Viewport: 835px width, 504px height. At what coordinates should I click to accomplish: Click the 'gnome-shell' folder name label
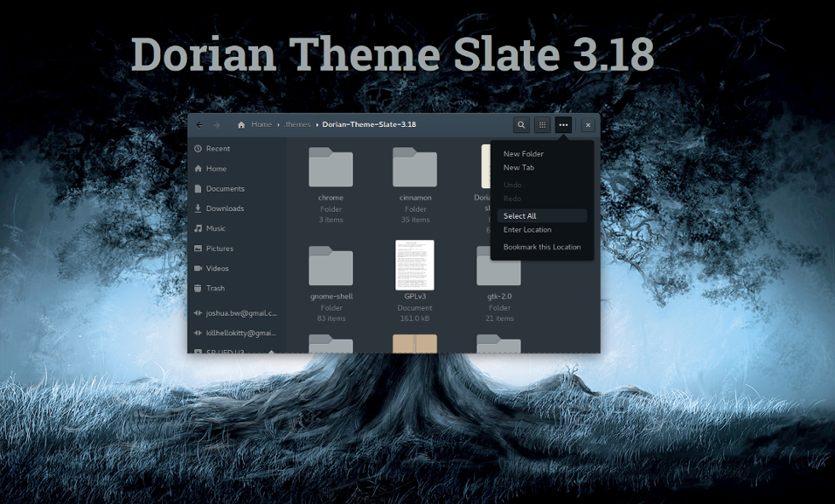point(331,296)
